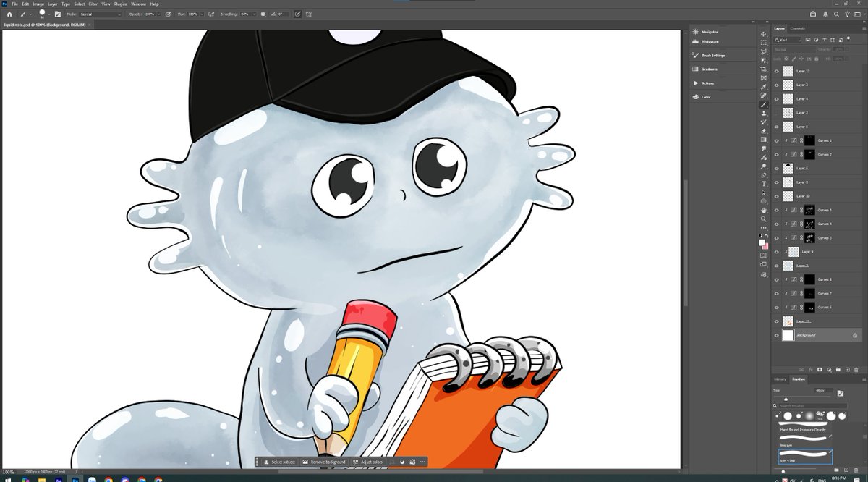
Task: Select the Crop tool
Action: [x=763, y=70]
